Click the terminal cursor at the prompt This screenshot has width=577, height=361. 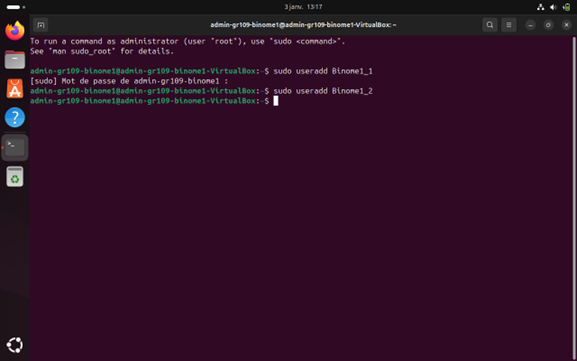pyautogui.click(x=276, y=101)
